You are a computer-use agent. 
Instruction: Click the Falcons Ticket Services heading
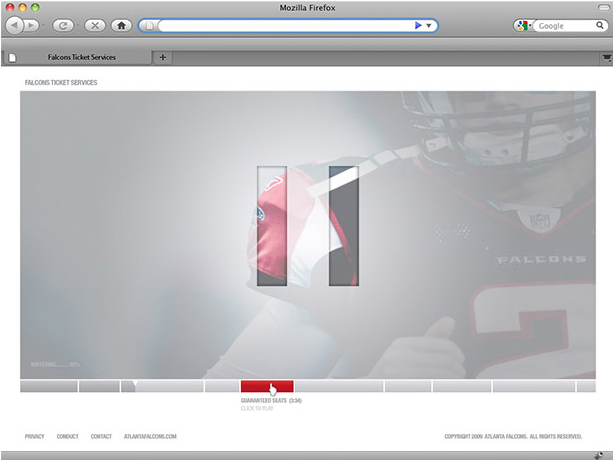tap(61, 82)
